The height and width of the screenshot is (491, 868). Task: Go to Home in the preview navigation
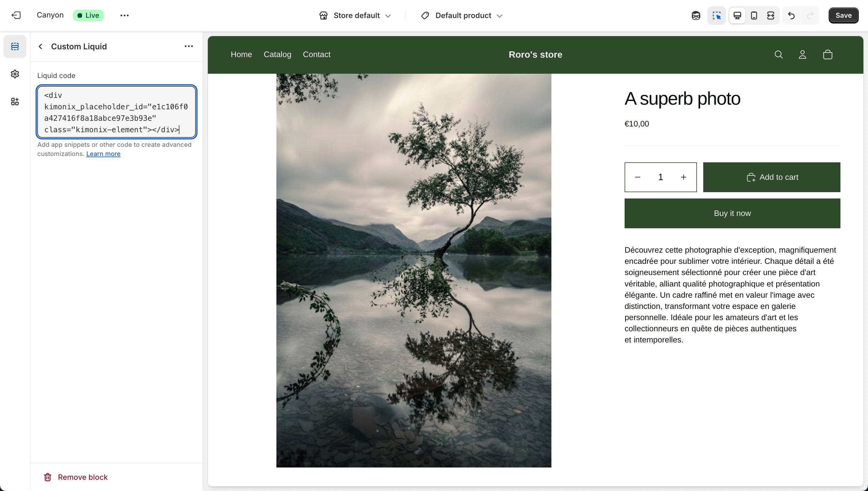tap(241, 54)
